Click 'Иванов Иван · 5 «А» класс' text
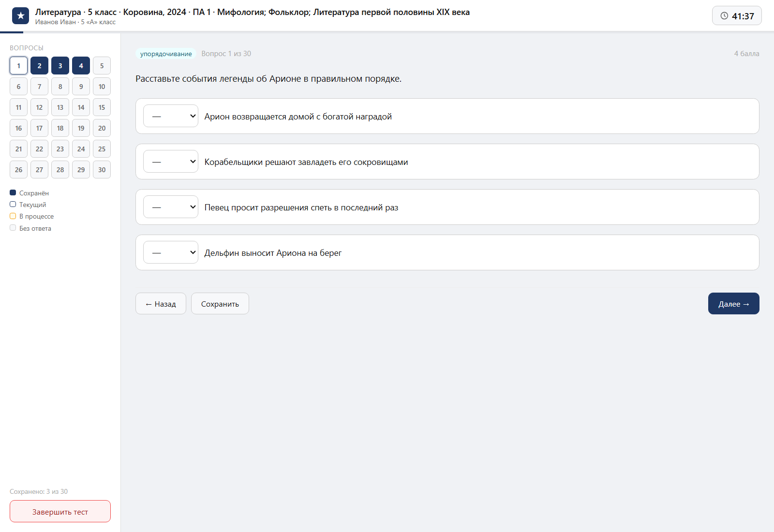This screenshot has width=774, height=532. pos(75,22)
